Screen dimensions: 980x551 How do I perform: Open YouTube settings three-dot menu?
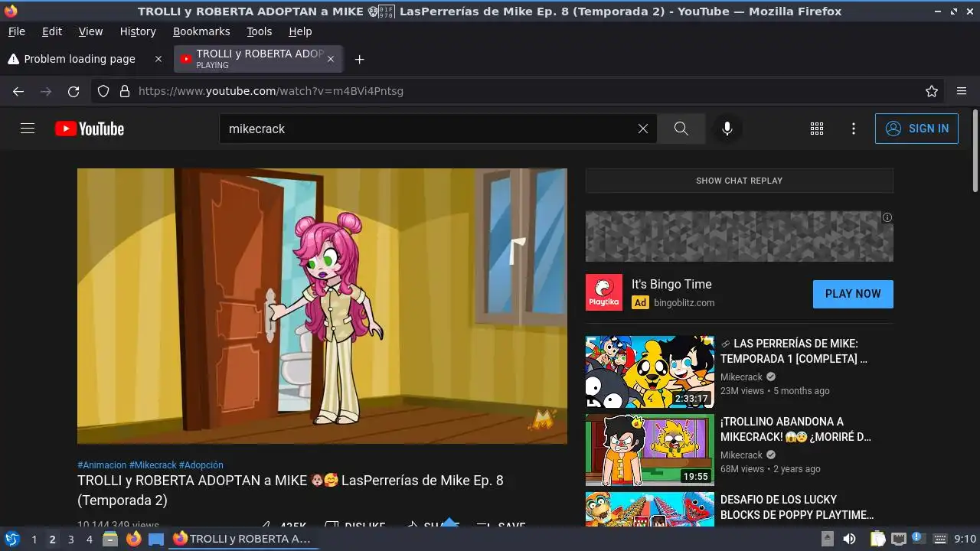point(854,129)
